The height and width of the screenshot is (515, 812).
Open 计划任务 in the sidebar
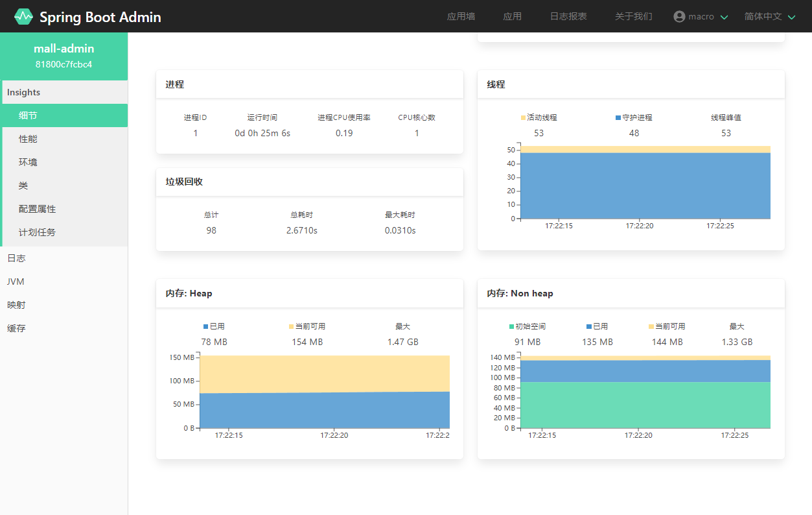(37, 232)
